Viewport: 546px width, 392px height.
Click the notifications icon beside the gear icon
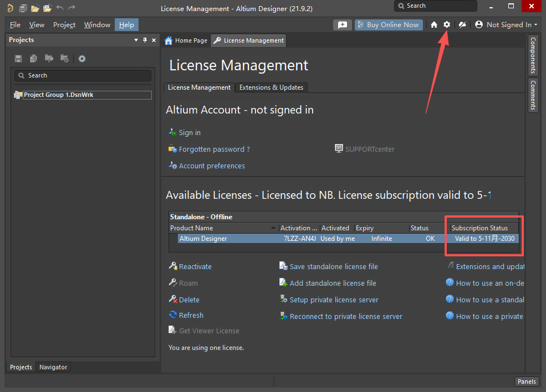pos(462,24)
